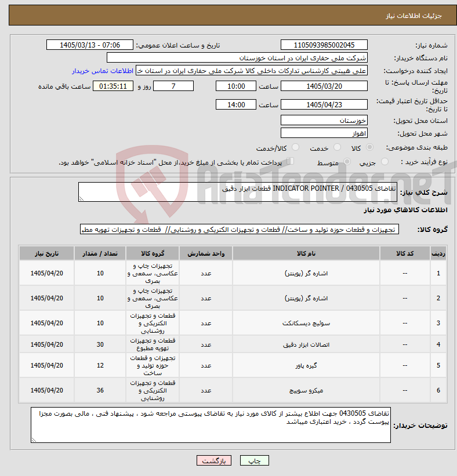Image resolution: width=457 pixels, height=476 pixels.
Task: Select the کالا/خدمت radio button
Action: click(x=295, y=147)
